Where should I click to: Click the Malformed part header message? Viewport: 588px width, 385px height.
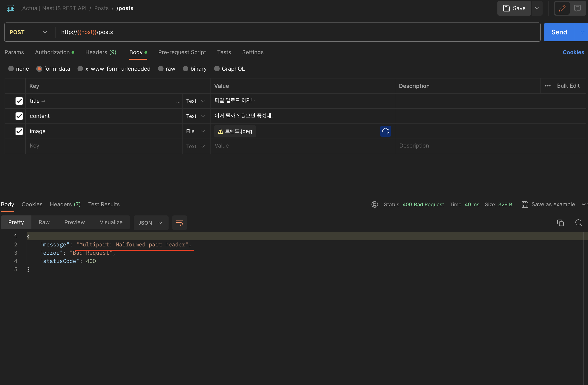132,245
